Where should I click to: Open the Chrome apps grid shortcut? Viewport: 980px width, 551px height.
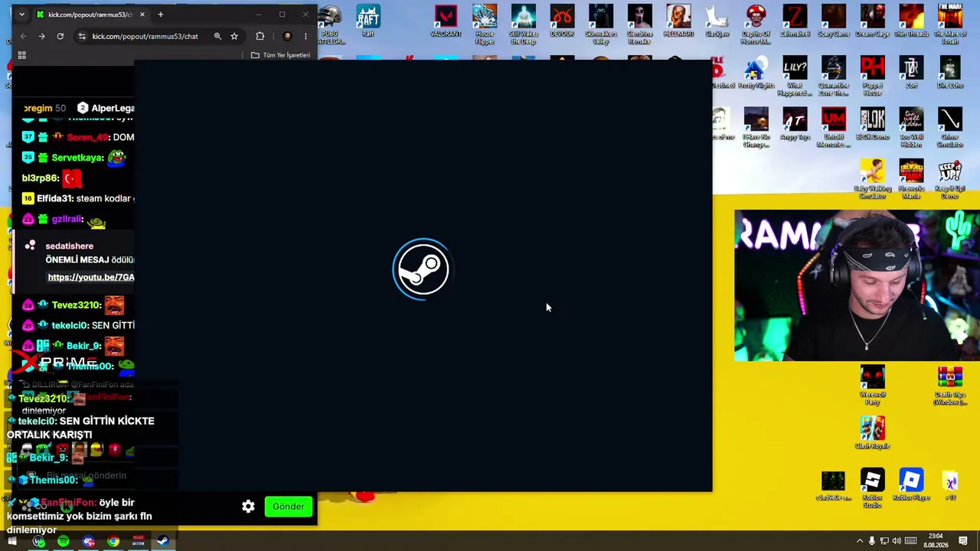(21, 55)
